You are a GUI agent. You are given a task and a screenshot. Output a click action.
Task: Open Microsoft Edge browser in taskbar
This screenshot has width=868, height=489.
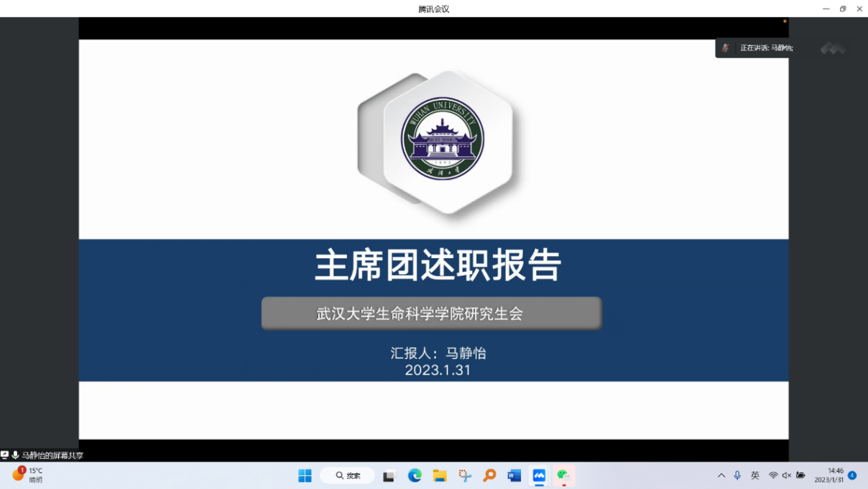coord(415,475)
